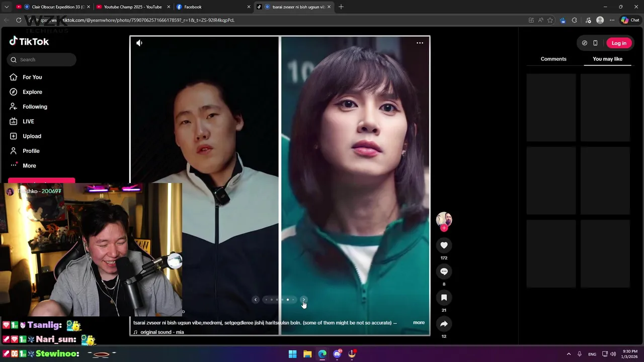Open the browser profile avatar
This screenshot has width=644, height=362.
click(x=600, y=20)
